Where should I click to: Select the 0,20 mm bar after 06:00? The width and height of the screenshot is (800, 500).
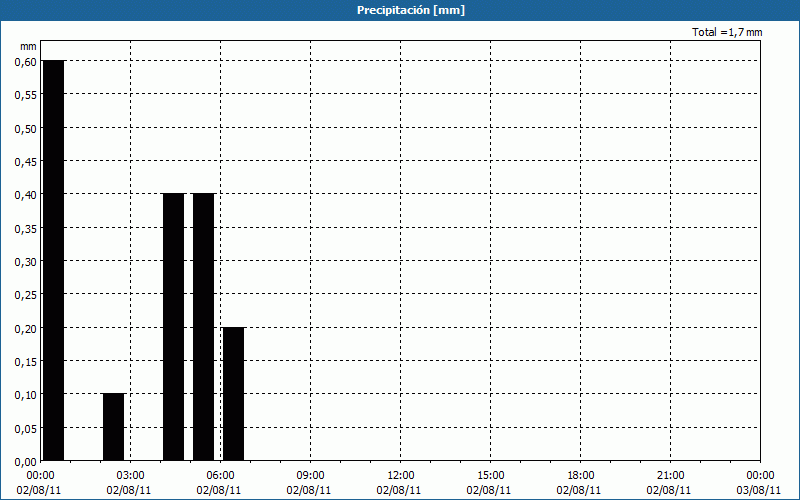pos(234,394)
